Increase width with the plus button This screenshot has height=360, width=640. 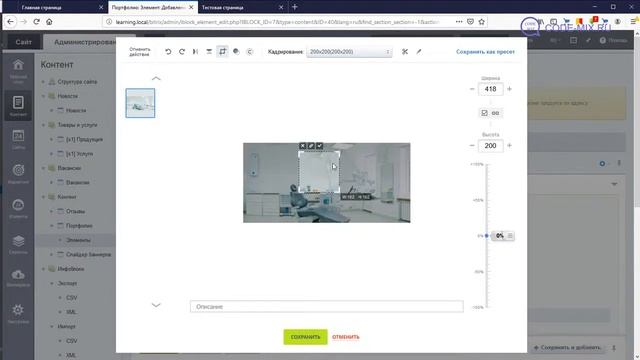coord(509,89)
